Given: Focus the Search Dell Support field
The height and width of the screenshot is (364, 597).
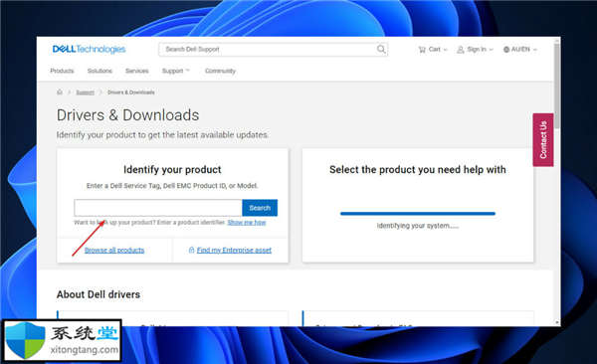Looking at the screenshot, I should pos(273,49).
